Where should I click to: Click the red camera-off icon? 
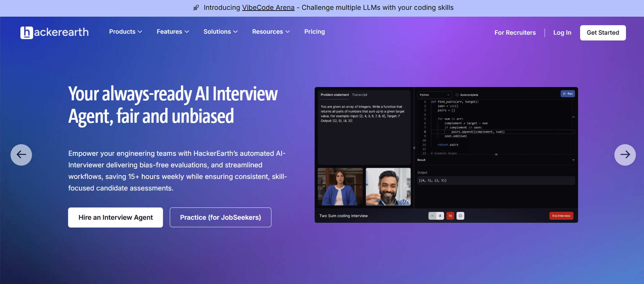tap(450, 216)
